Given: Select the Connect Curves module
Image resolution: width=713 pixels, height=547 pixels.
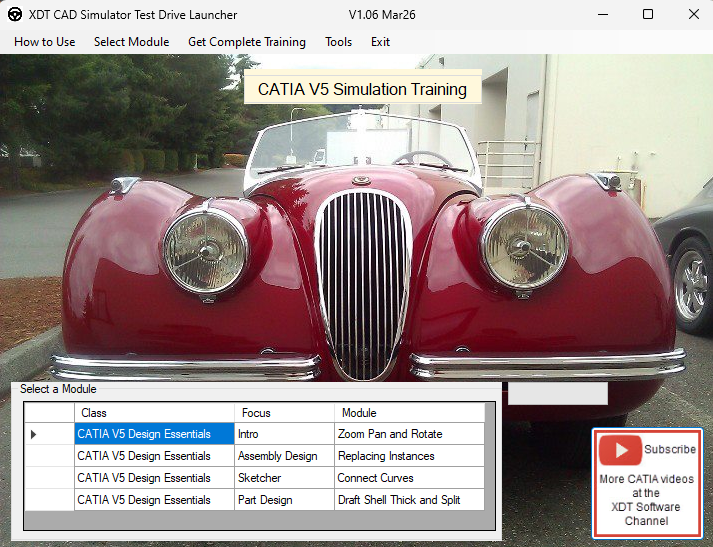Looking at the screenshot, I should [409, 478].
